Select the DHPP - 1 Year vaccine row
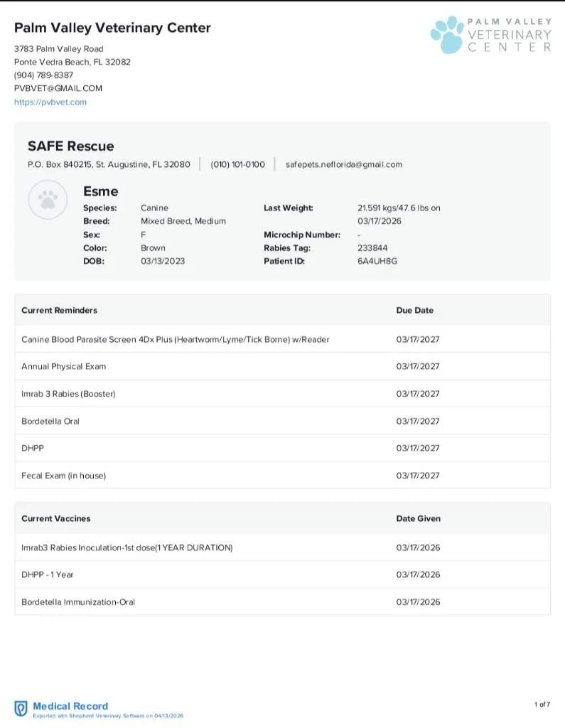 [x=48, y=574]
